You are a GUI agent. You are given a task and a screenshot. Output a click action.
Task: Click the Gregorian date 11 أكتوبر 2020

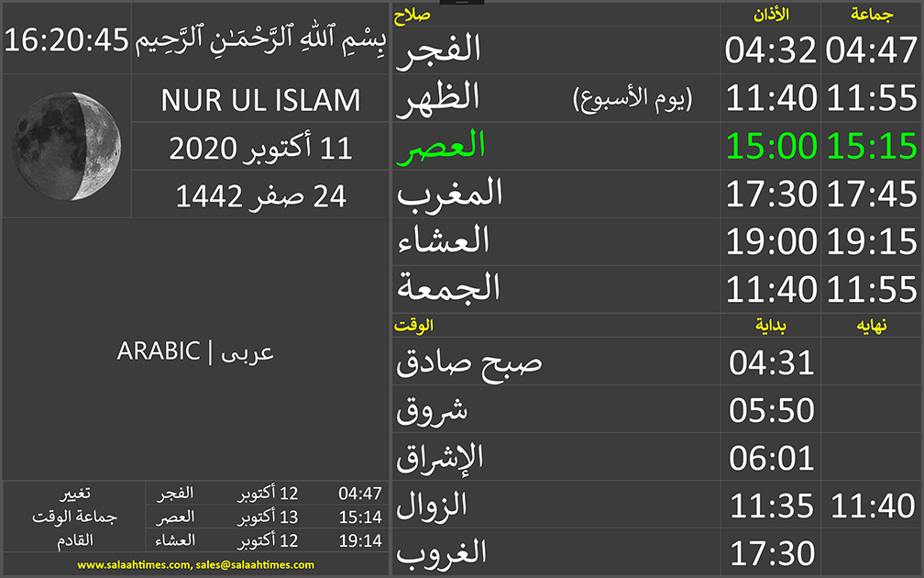pyautogui.click(x=260, y=147)
